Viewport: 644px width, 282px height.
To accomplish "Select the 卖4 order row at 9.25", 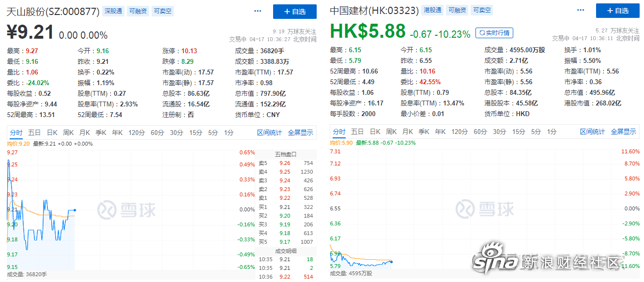I will tap(286, 172).
